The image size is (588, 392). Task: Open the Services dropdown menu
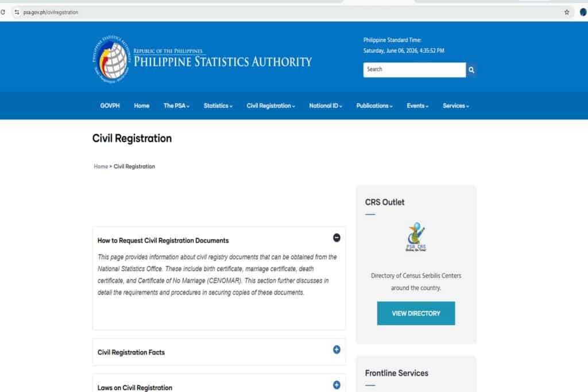(455, 106)
